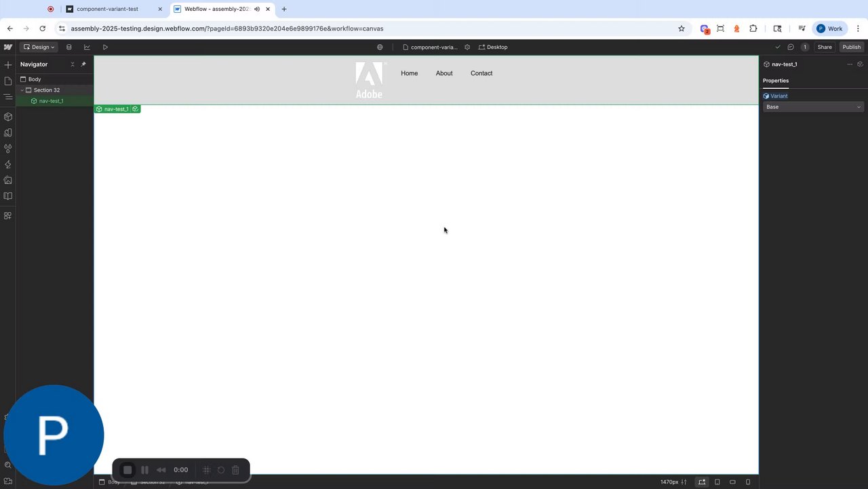
Task: Open nav-test_1 more options ellipsis
Action: coord(850,64)
